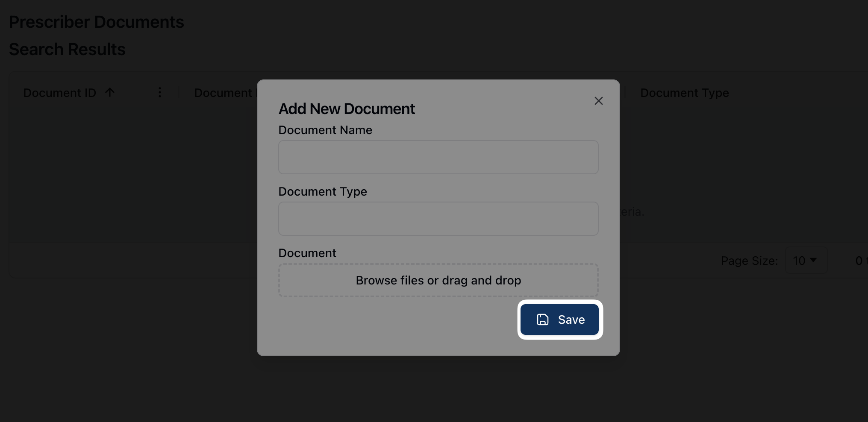Click the Document Type label in the dialog
The image size is (868, 422).
tap(323, 191)
